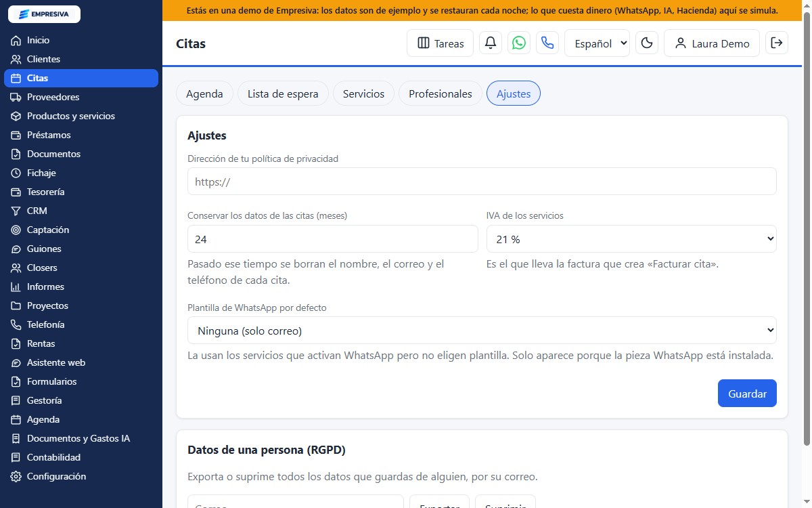Click the vertical page scrollbar
812x508 pixels.
tap(807, 230)
